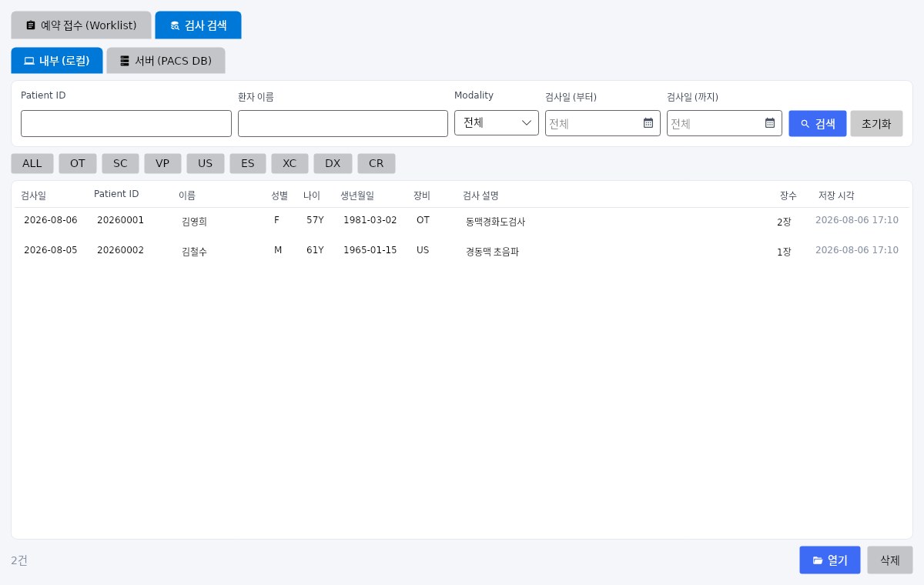Filter by US modality chip
Screen dimensions: 924x585
(x=206, y=163)
